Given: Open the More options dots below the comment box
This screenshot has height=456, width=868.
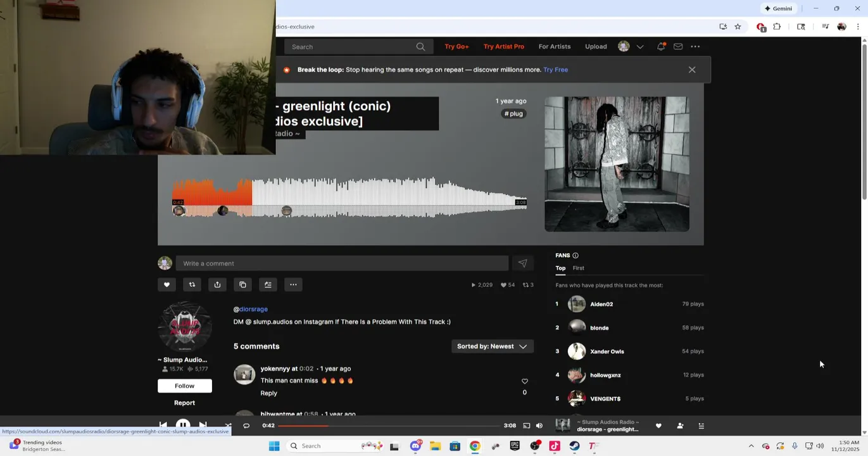Looking at the screenshot, I should 293,285.
